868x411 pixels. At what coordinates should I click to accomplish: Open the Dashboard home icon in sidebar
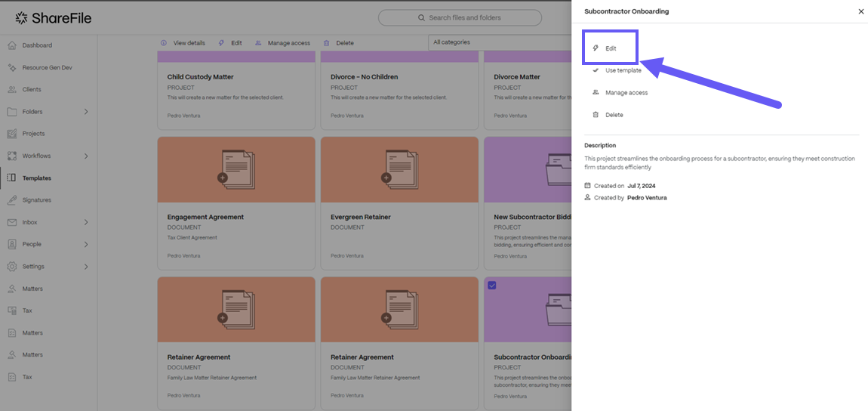tap(12, 45)
